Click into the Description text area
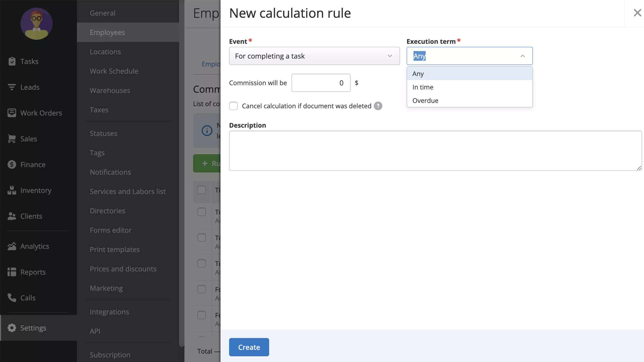 click(x=435, y=151)
